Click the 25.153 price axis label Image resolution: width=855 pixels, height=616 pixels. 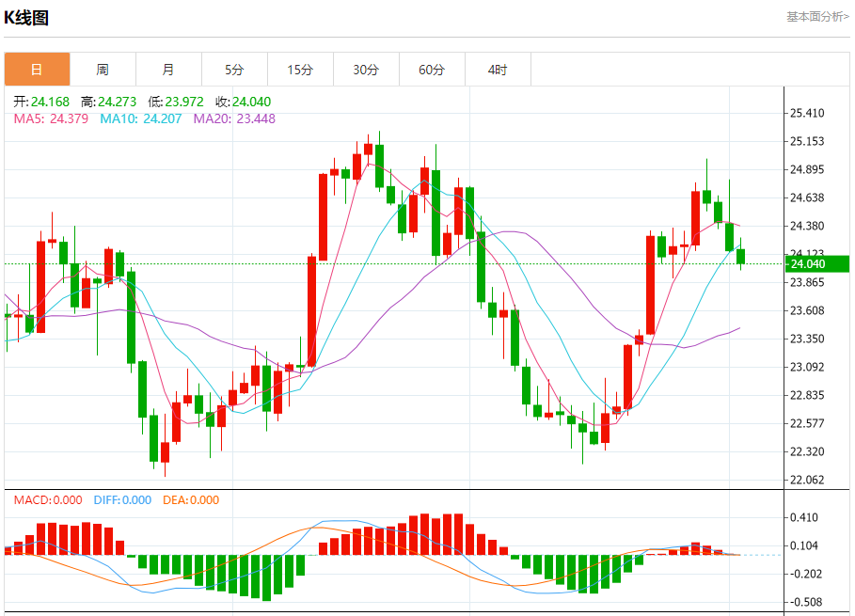807,141
